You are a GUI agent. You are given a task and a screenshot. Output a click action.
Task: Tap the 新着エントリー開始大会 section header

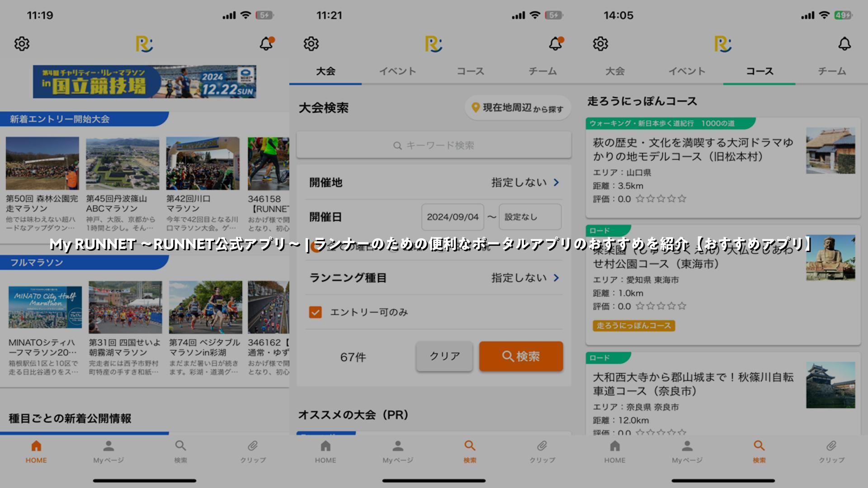pos(84,119)
